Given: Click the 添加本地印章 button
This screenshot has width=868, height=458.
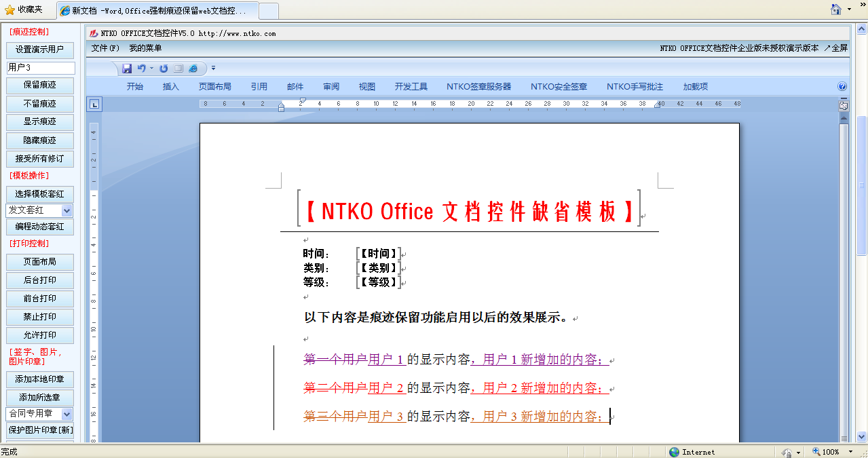Looking at the screenshot, I should [40, 379].
